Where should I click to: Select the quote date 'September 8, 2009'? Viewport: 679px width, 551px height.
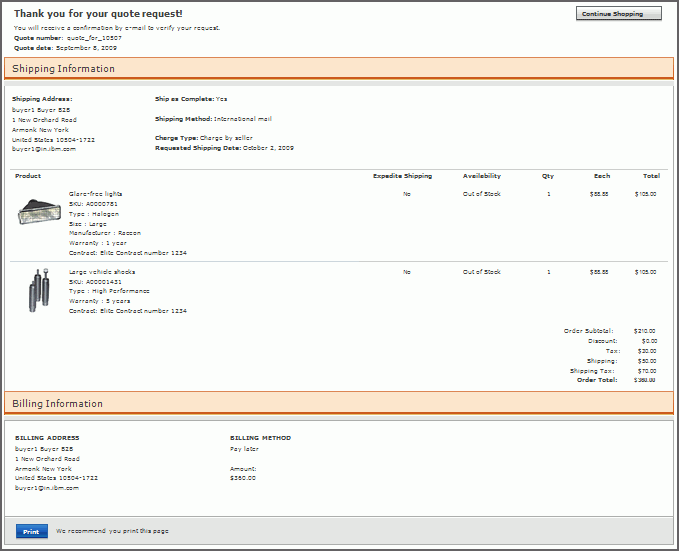86,48
